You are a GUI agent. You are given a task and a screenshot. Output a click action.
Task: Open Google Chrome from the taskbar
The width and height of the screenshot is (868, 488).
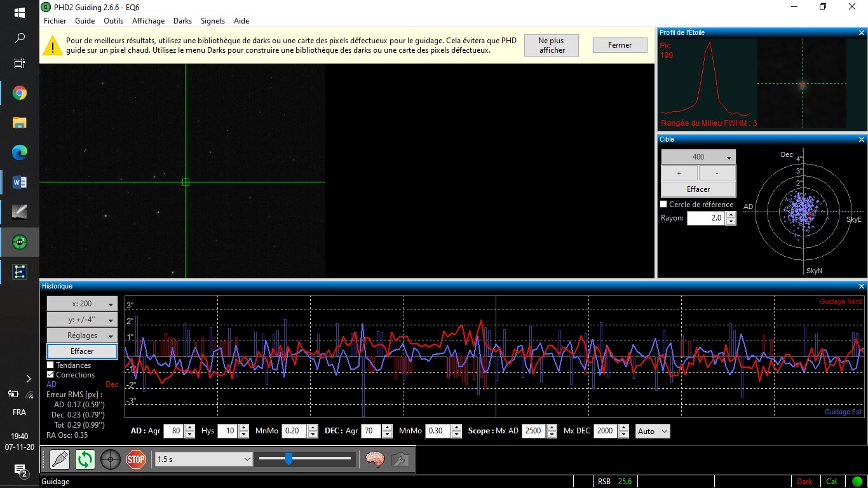click(20, 93)
